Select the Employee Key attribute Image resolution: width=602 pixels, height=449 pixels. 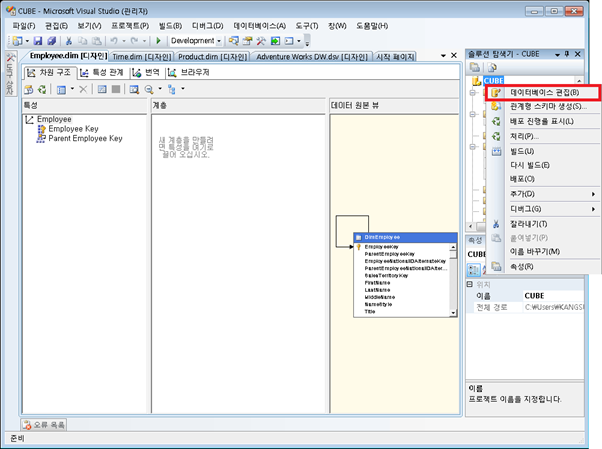point(73,129)
